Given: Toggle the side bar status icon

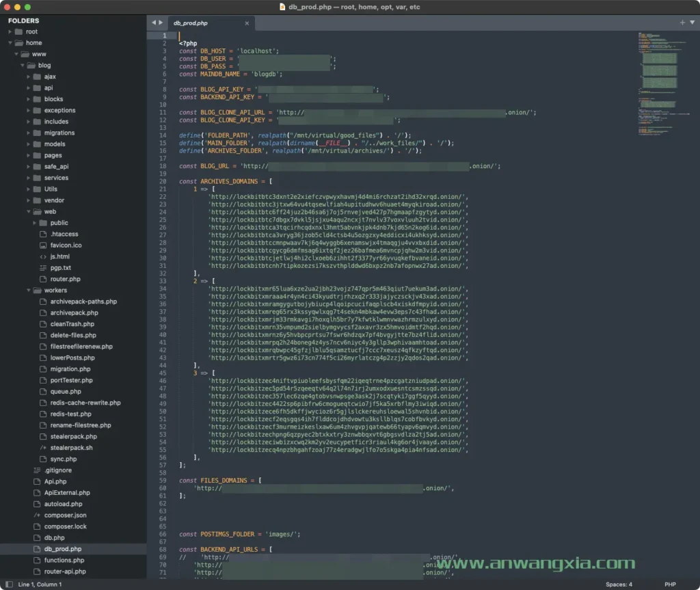Looking at the screenshot, I should pos(9,585).
